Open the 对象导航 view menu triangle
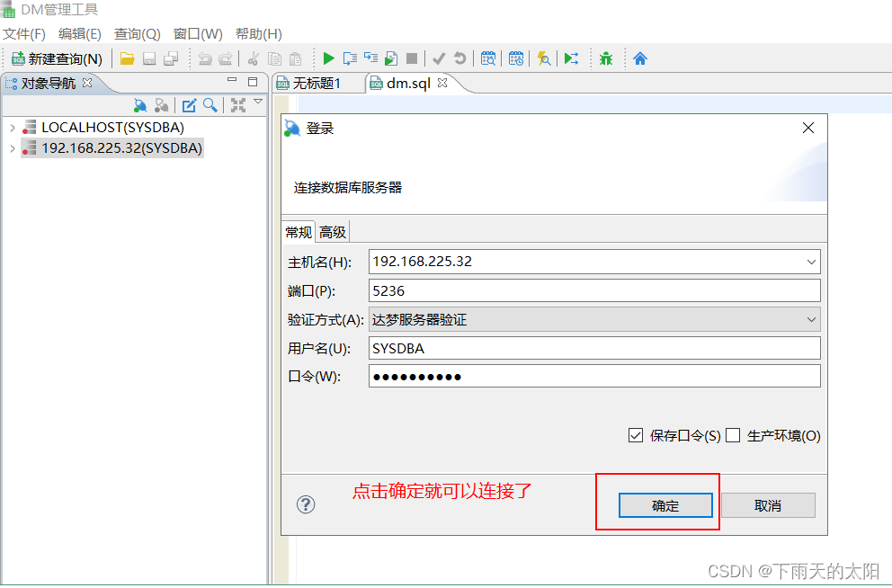 (258, 102)
